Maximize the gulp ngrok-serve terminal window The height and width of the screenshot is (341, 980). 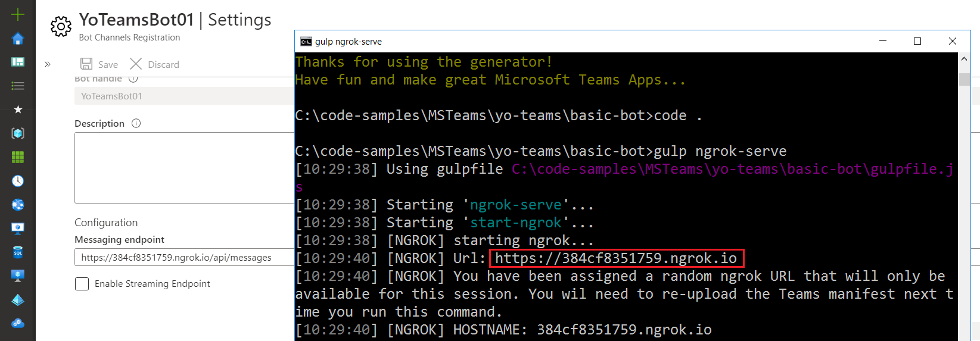(x=917, y=41)
